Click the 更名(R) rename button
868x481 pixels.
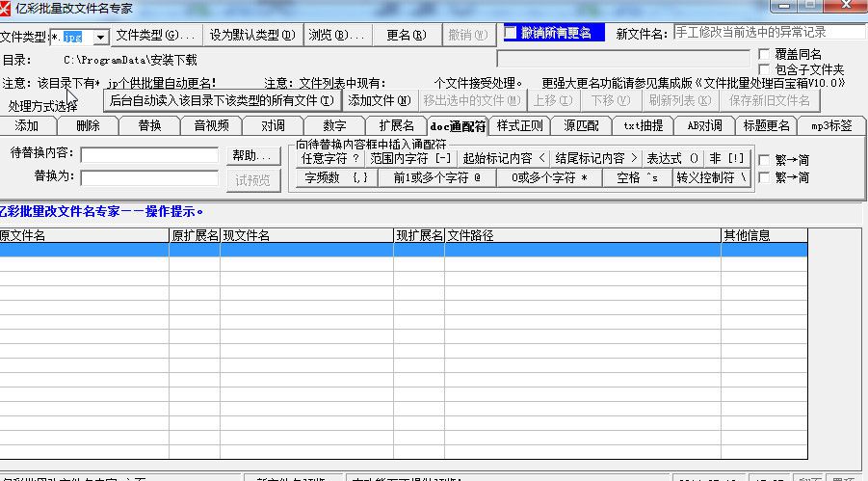click(407, 35)
